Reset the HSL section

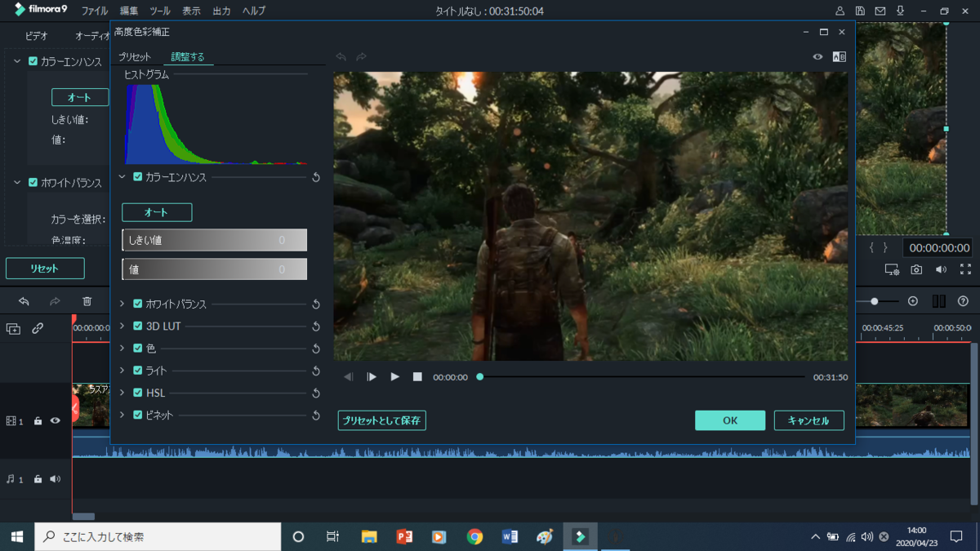coord(316,393)
